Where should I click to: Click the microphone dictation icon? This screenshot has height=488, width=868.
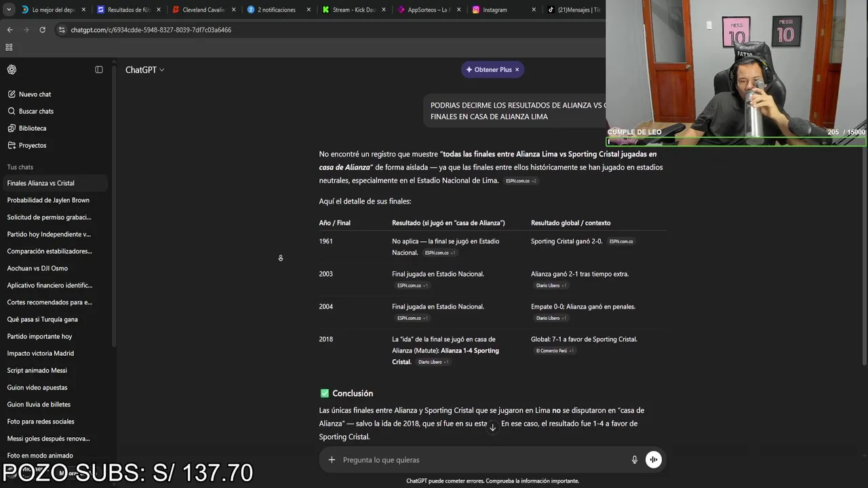pyautogui.click(x=635, y=460)
